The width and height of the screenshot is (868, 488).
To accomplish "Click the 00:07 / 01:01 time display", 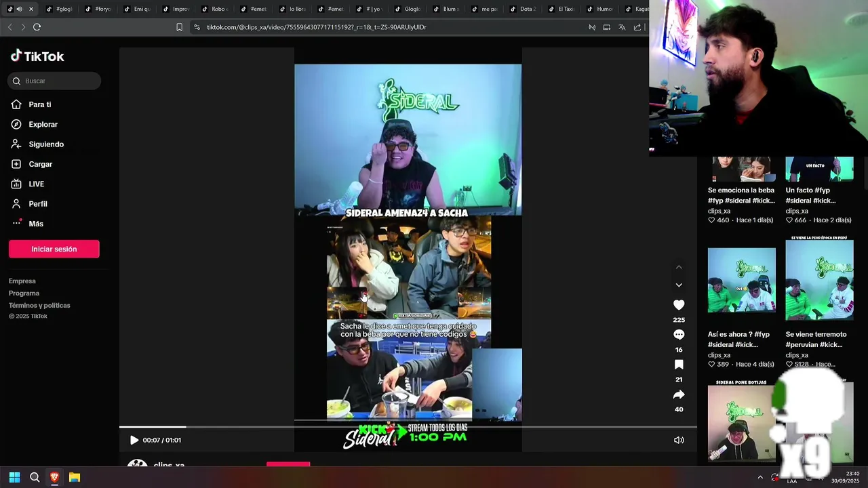I will [161, 440].
